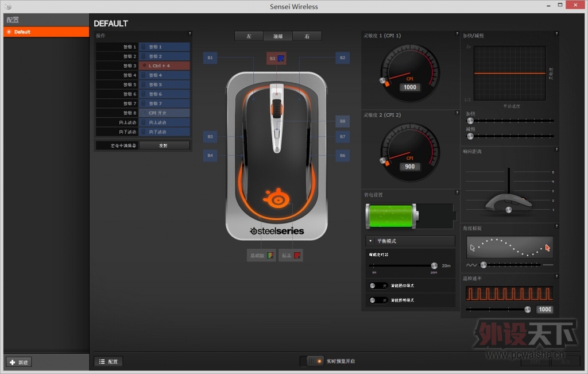Image resolution: width=588 pixels, height=374 pixels.
Task: Switch to the 顶部 view tab
Action: [278, 36]
